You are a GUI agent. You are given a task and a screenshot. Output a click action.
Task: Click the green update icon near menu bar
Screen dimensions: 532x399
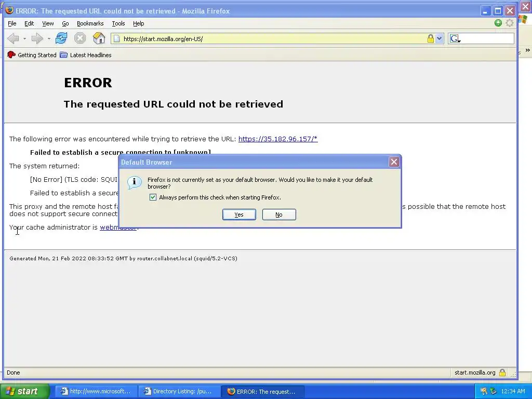(498, 23)
